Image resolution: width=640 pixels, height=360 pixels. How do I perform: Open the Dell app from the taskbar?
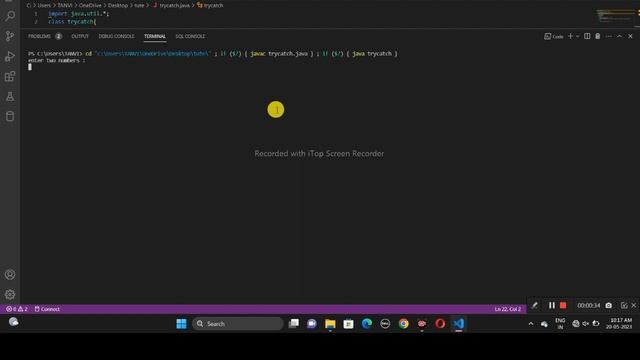(385, 324)
